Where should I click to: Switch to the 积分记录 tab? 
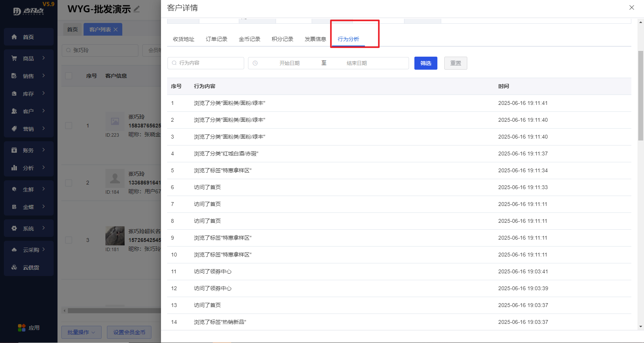pyautogui.click(x=282, y=39)
